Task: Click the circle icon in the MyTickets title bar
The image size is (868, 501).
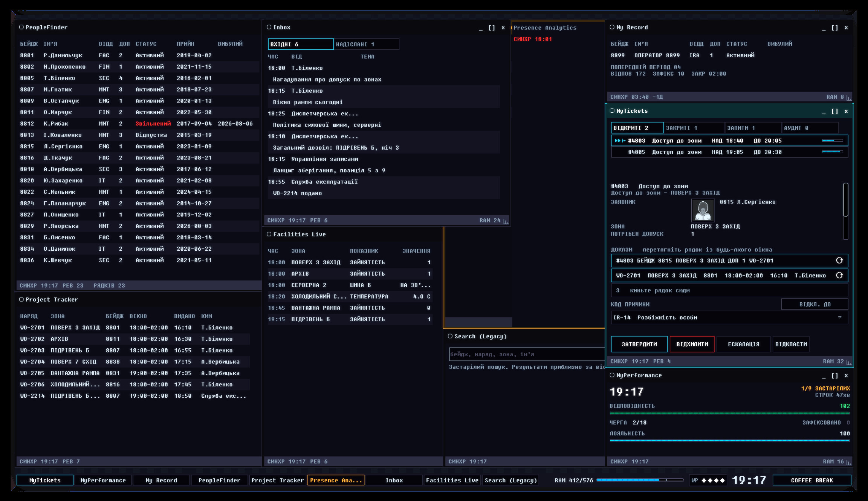Action: coord(612,111)
